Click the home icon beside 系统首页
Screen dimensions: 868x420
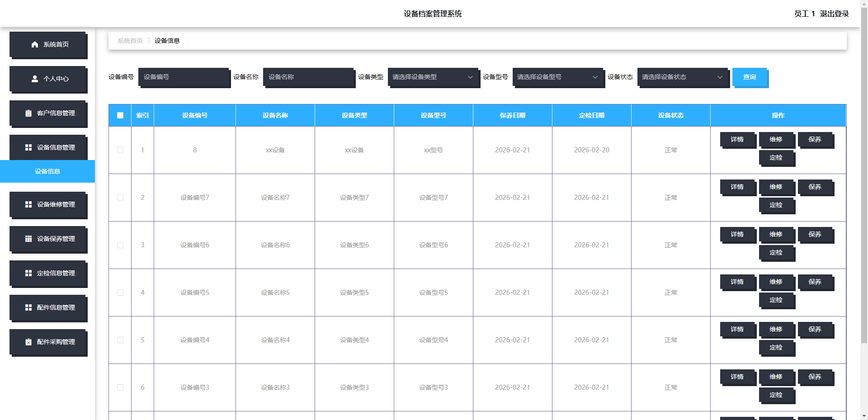pos(35,44)
